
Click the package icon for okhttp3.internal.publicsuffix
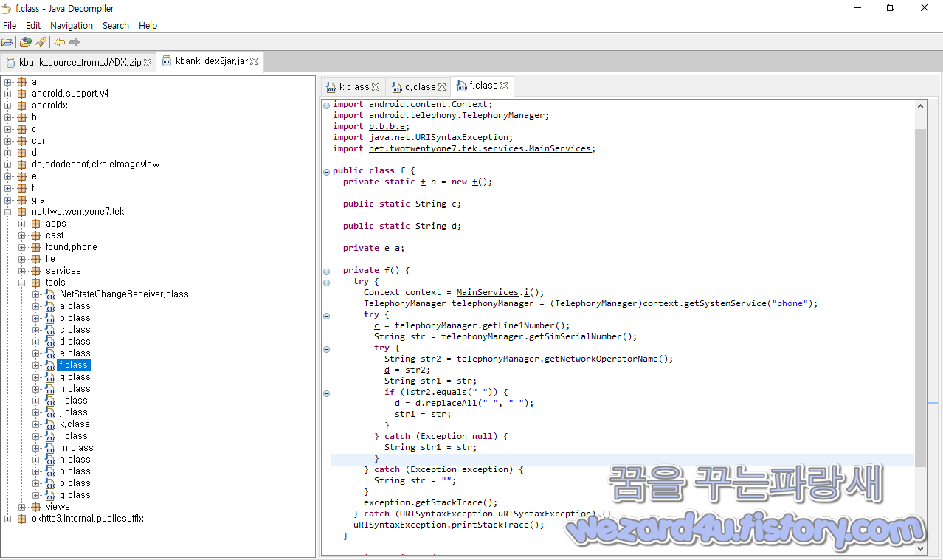(x=21, y=519)
